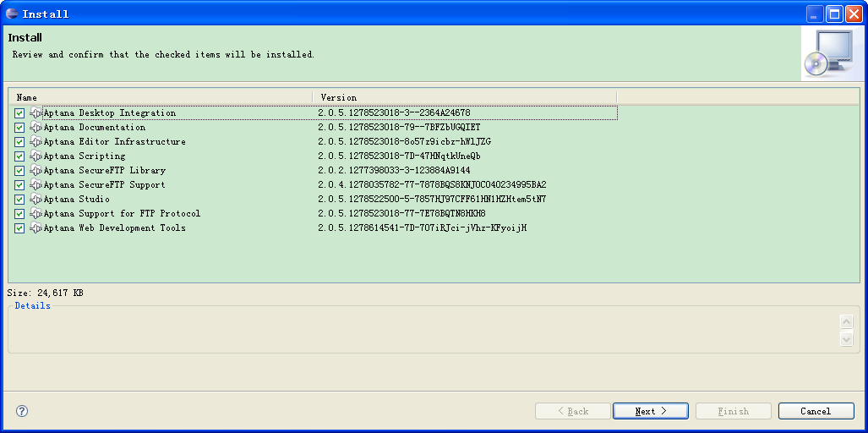868x433 pixels.
Task: Select Aptana Web Development Tools row text
Action: pos(115,228)
